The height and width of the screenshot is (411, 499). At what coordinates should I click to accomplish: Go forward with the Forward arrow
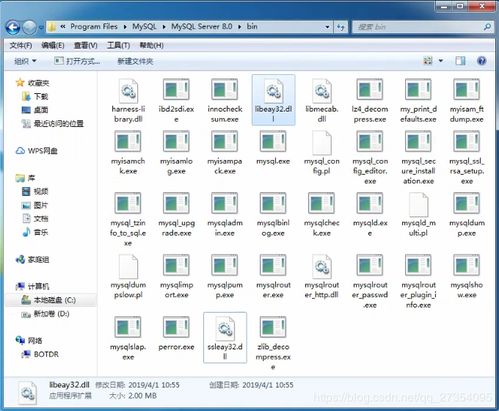point(30,27)
